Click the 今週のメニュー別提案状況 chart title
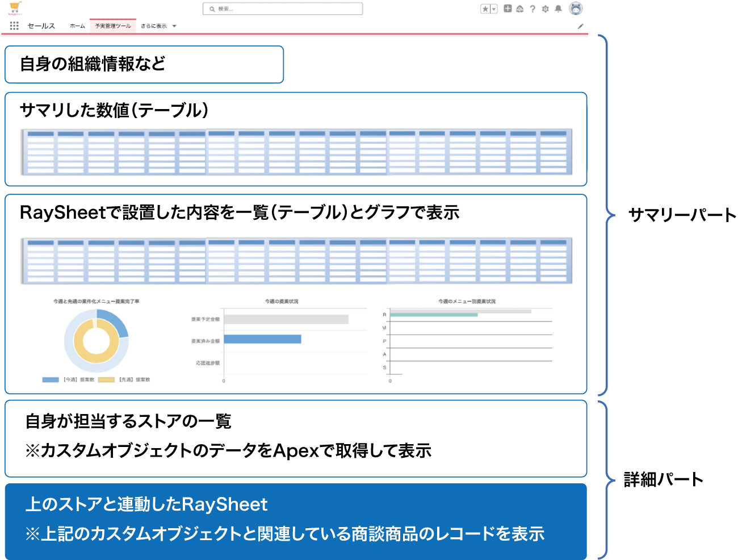This screenshot has width=738, height=560. [x=467, y=301]
